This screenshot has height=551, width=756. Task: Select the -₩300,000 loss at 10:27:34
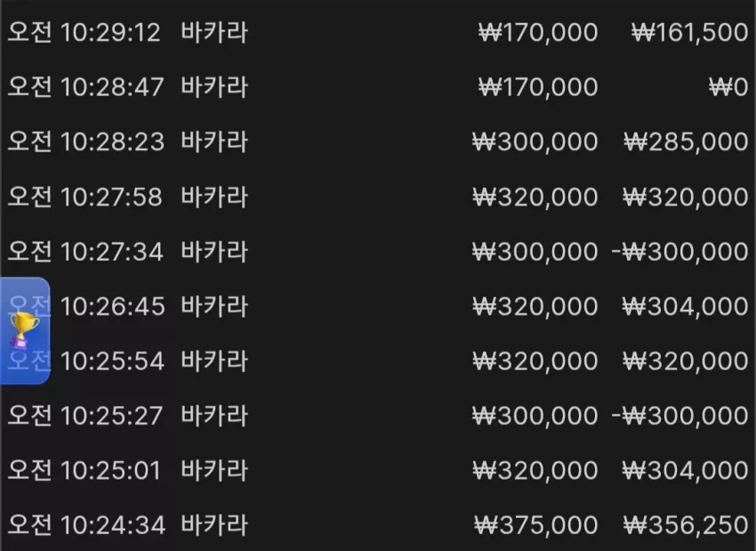[x=680, y=252]
